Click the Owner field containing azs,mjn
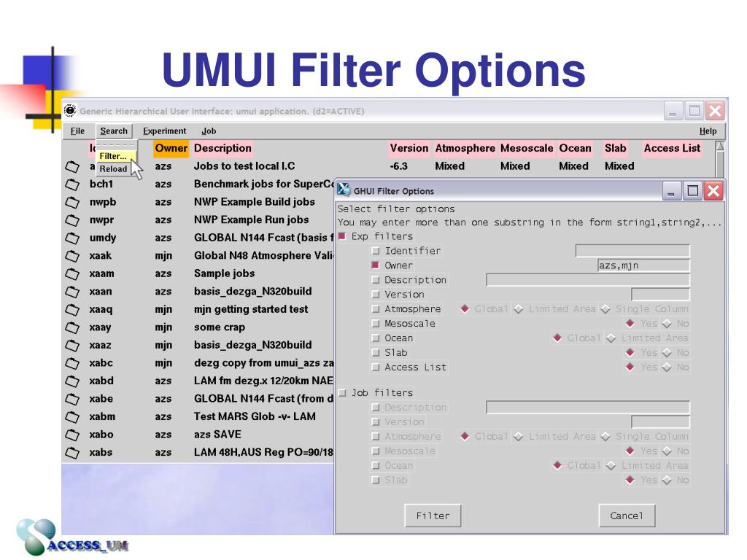Image resolution: width=747 pixels, height=560 pixels. [643, 265]
